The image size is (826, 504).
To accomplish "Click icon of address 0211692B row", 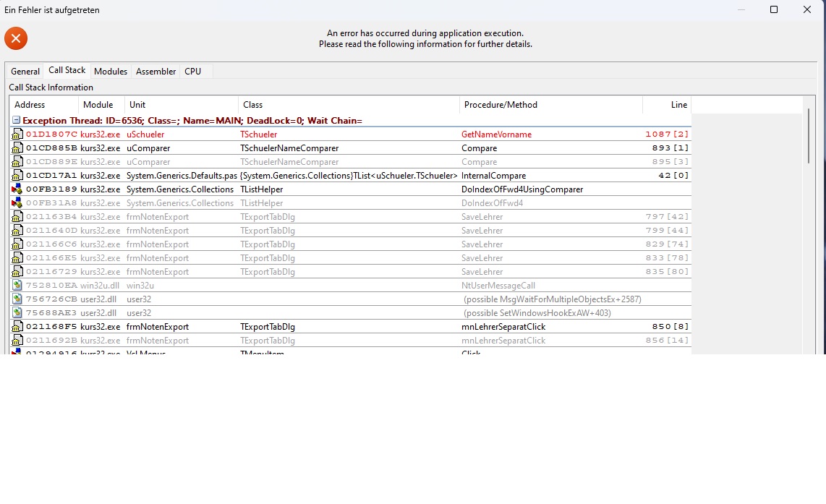I will point(17,340).
